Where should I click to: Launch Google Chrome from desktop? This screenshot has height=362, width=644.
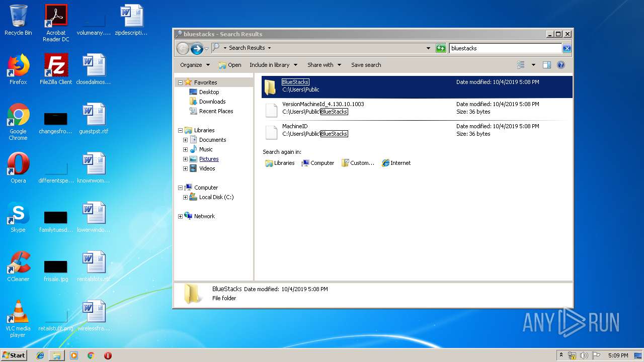pyautogui.click(x=18, y=122)
